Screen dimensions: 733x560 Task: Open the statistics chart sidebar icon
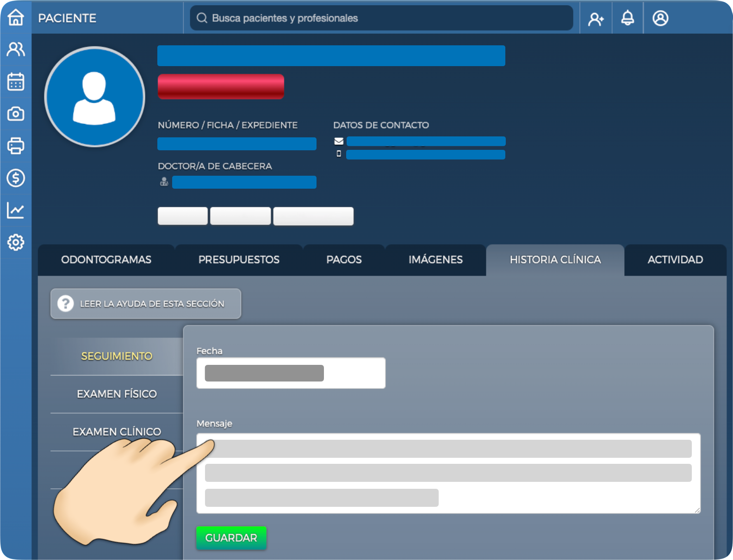16,210
